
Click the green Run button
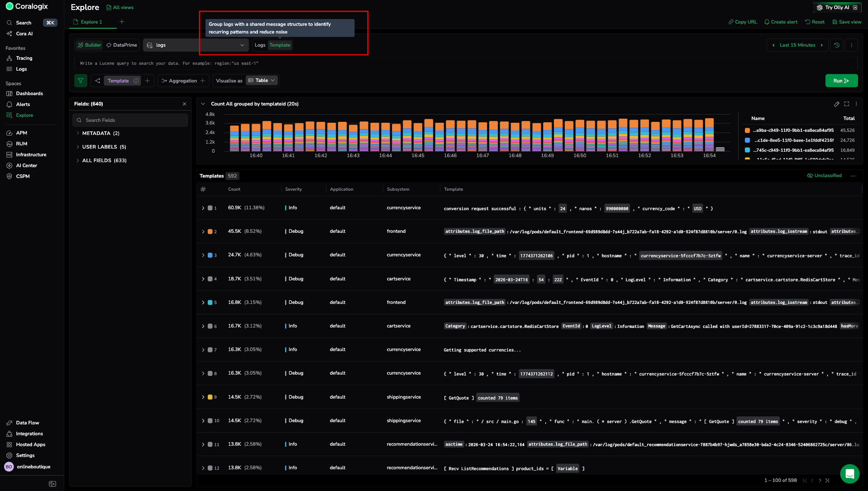pos(841,81)
